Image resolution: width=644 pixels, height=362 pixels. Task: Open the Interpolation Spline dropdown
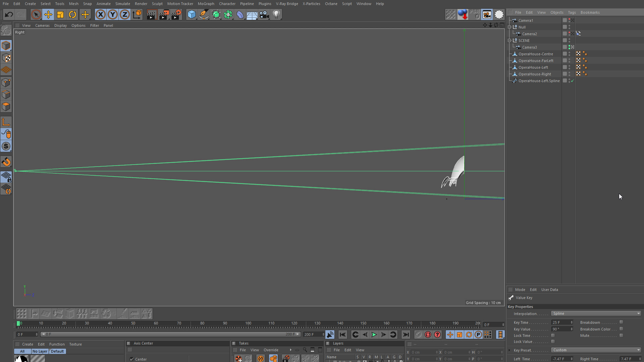coord(596,313)
